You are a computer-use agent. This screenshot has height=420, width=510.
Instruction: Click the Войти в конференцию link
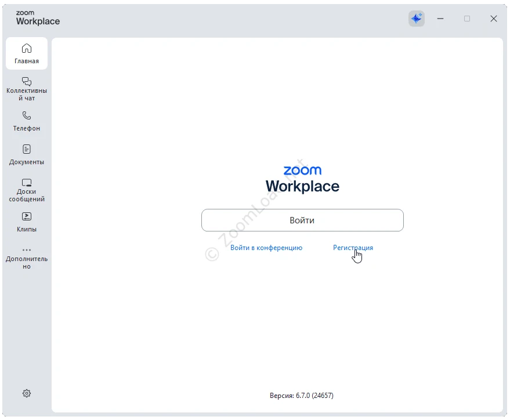pos(266,248)
